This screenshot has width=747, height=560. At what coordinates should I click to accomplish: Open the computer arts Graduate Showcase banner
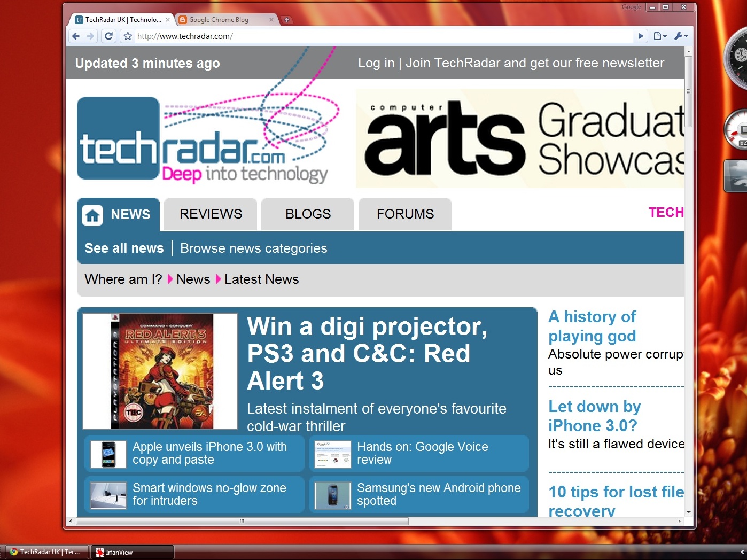[x=520, y=138]
